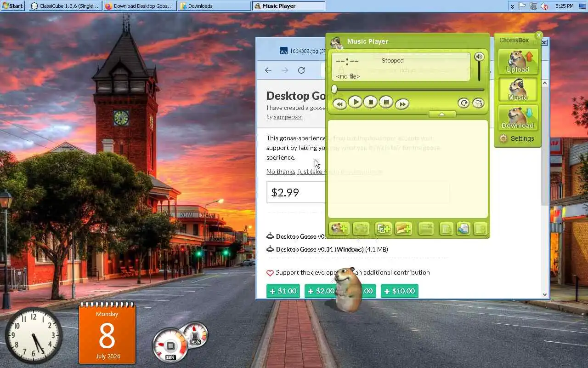Add a folder with folder plus icon
The width and height of the screenshot is (588, 368).
[x=403, y=229]
